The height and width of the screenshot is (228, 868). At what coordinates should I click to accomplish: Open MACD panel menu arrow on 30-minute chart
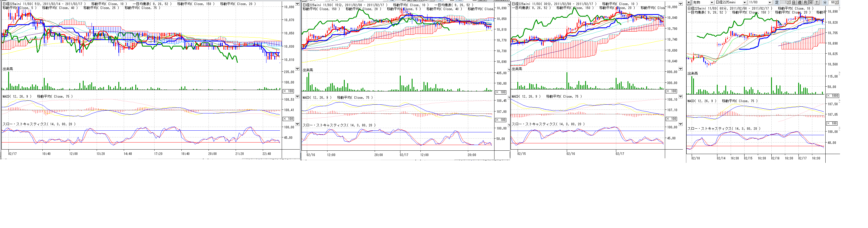680,97
